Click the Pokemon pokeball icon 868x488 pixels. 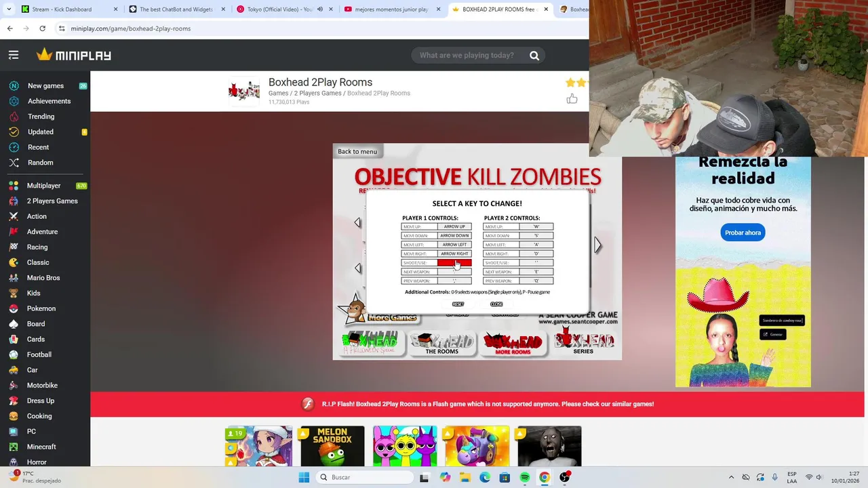point(14,308)
